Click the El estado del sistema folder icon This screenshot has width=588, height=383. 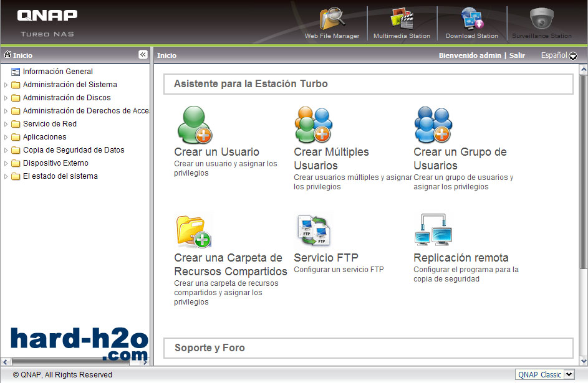click(x=16, y=176)
